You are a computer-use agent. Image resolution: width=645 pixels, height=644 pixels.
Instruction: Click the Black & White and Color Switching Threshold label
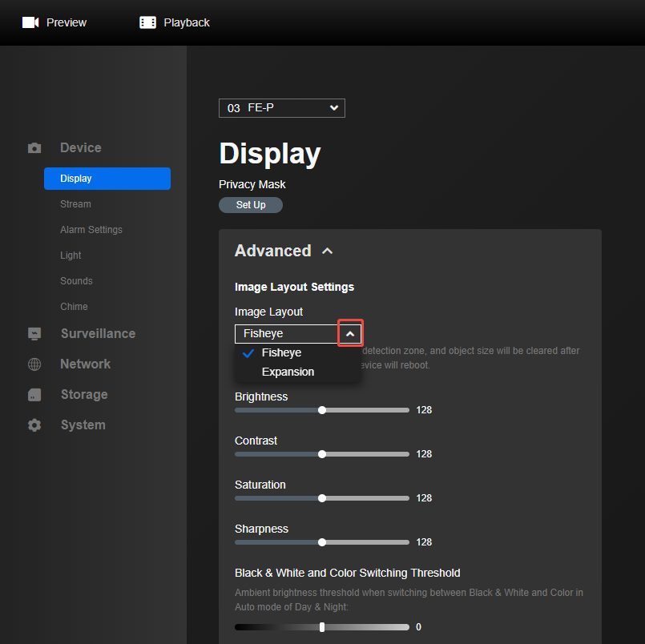(x=348, y=573)
